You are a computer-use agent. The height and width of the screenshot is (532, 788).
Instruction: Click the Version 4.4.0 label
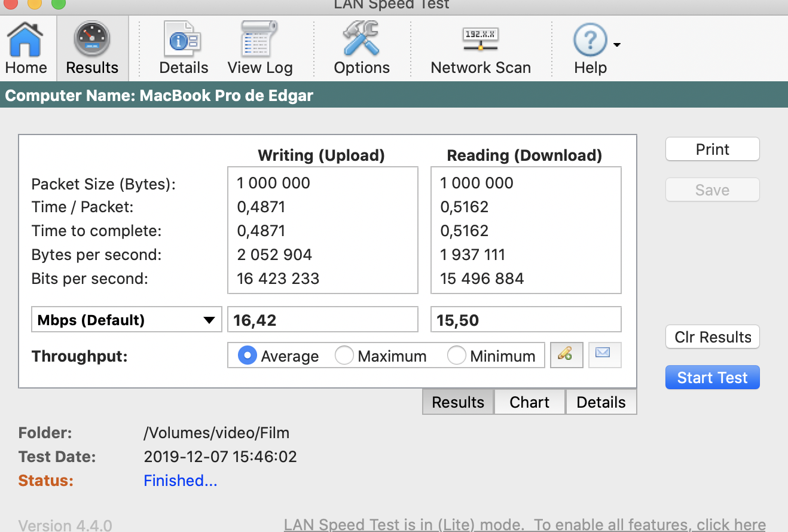click(65, 525)
